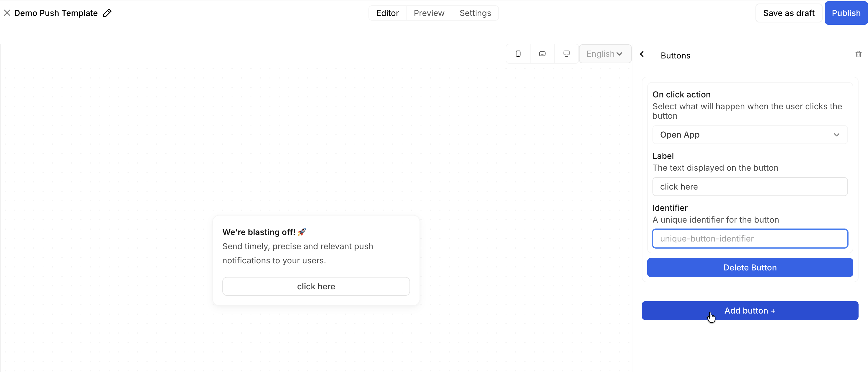The height and width of the screenshot is (372, 868).
Task: Click Add button + in the sidebar
Action: 750,310
